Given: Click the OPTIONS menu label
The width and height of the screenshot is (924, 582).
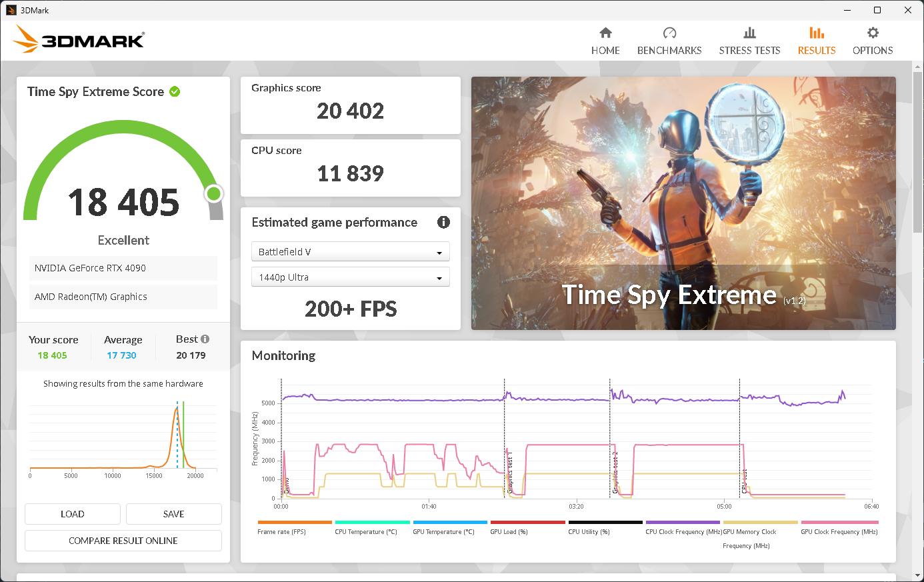Looking at the screenshot, I should pyautogui.click(x=873, y=50).
